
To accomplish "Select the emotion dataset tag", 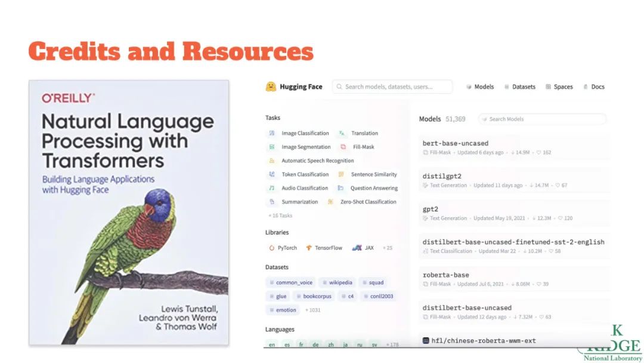I will [x=283, y=310].
